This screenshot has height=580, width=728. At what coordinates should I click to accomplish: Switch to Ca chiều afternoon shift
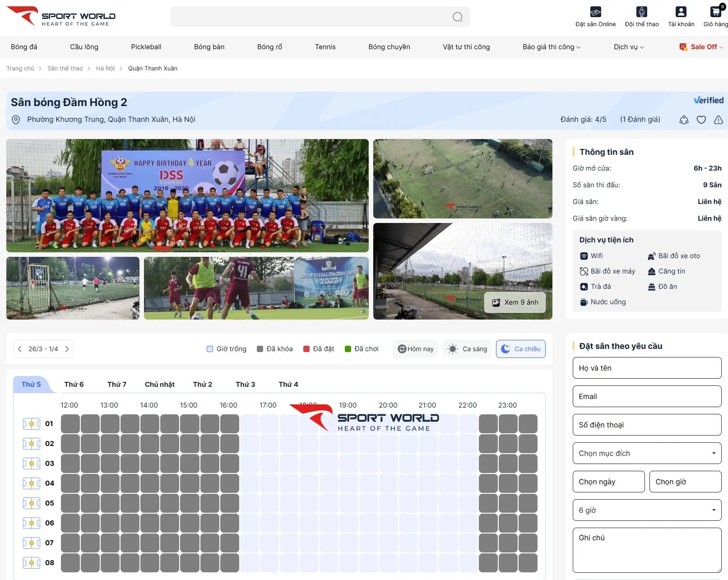(520, 349)
